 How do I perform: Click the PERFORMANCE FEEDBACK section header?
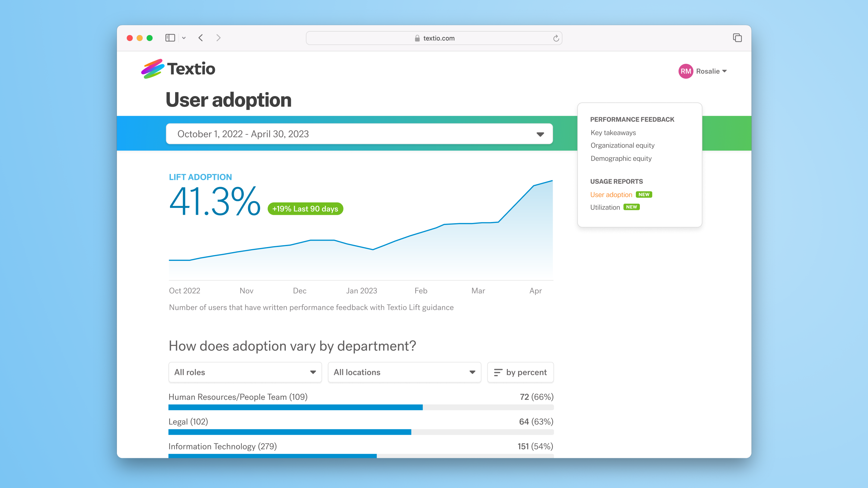[x=632, y=119]
